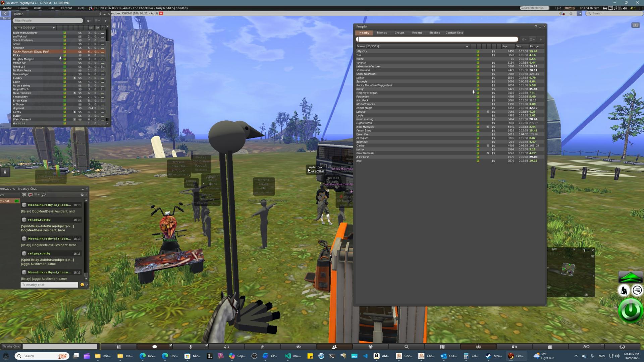Viewport: 644px width, 362px height.
Task: Toggle the checkbox on the microphone toolbar button
Action: [x=207, y=345]
